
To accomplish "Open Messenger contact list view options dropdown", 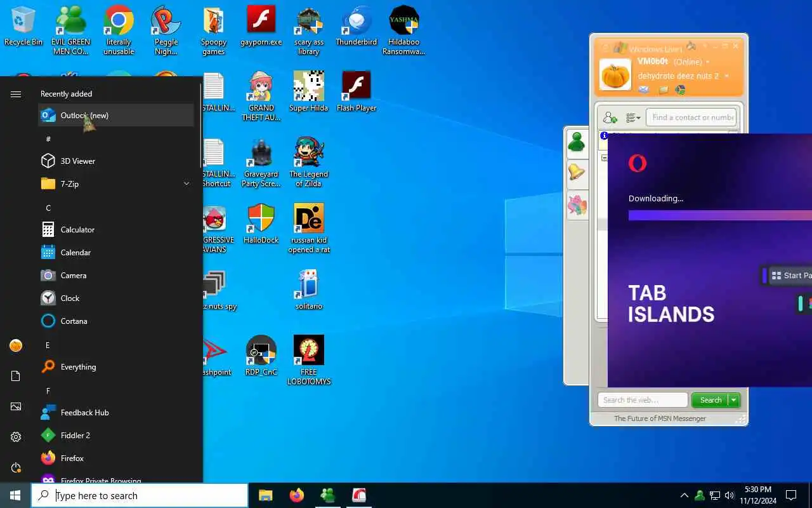I will [633, 117].
